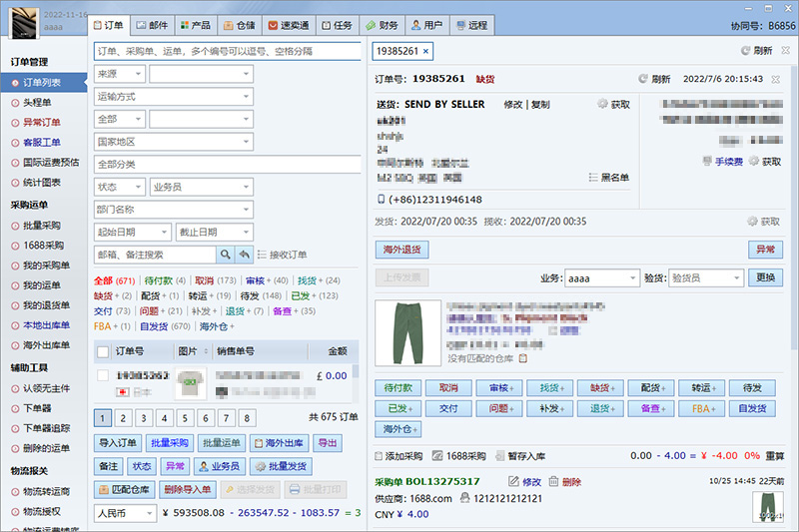Expand the 来源 dropdown
This screenshot has height=532, width=799.
pos(120,74)
